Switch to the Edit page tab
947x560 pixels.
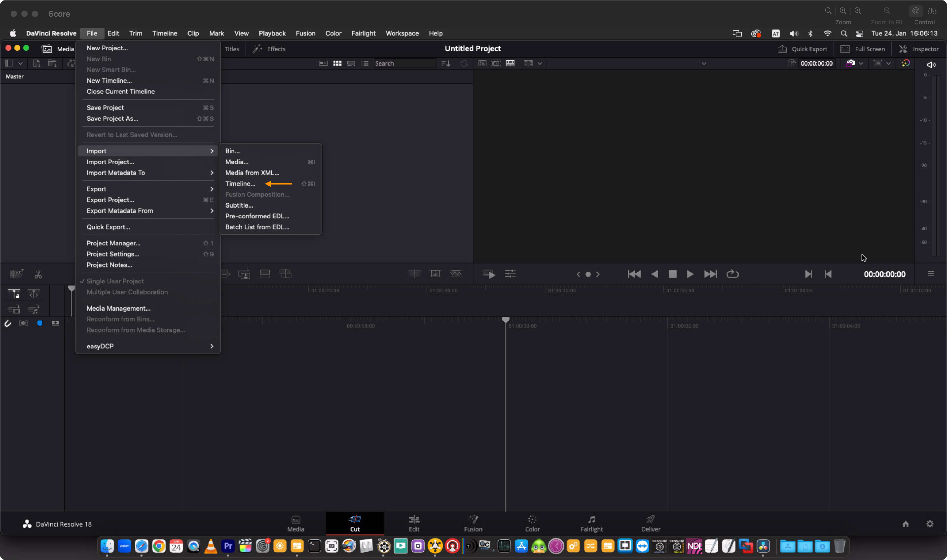click(x=414, y=523)
